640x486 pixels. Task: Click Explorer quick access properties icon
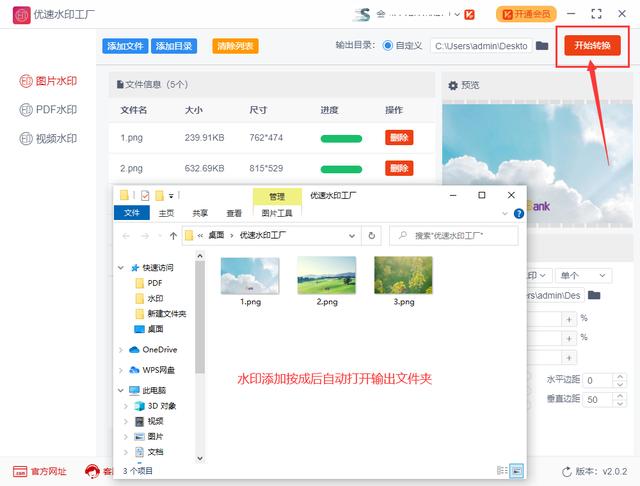point(145,196)
